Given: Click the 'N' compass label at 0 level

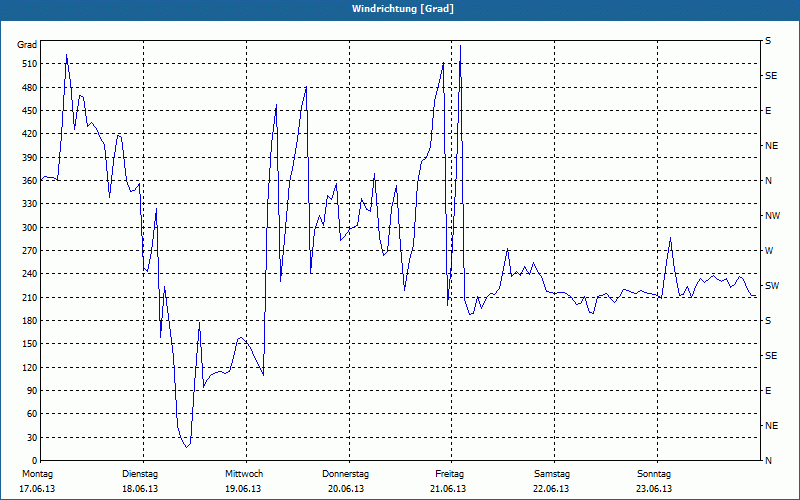Looking at the screenshot, I should pos(768,461).
